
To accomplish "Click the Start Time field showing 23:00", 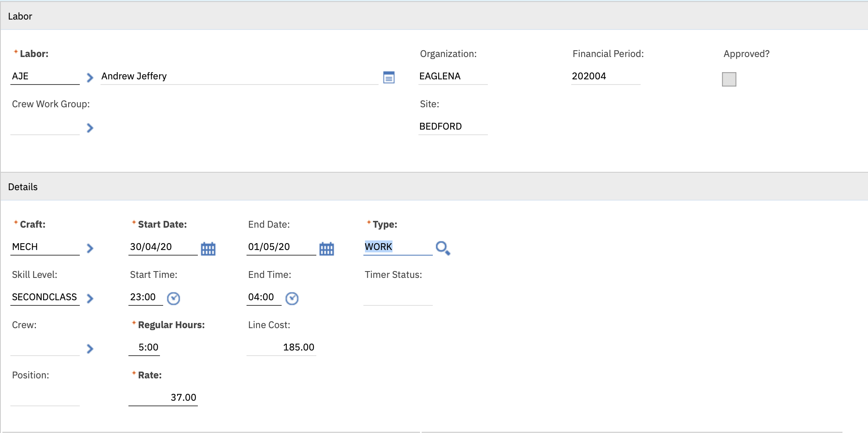I will click(x=145, y=297).
